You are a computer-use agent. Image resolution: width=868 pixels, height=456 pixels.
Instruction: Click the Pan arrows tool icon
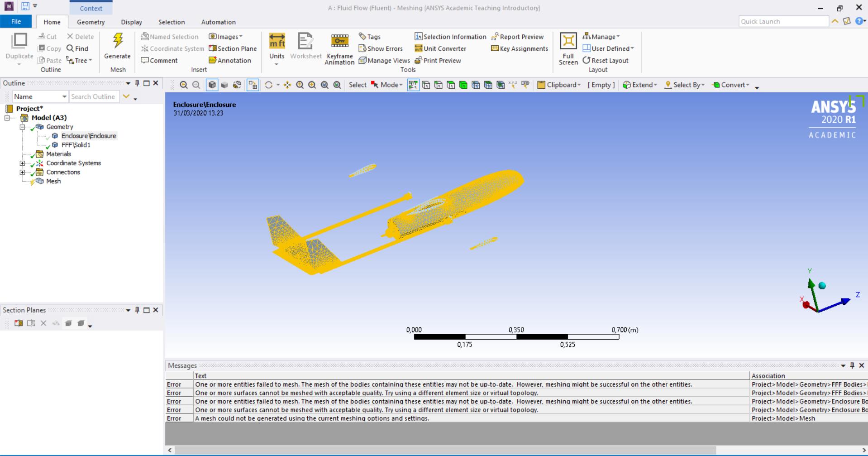(287, 85)
